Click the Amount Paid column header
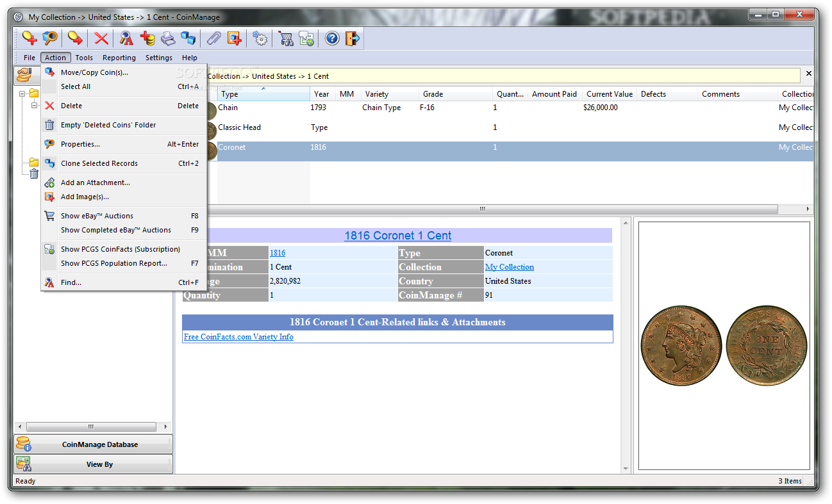The width and height of the screenshot is (832, 504). click(554, 94)
